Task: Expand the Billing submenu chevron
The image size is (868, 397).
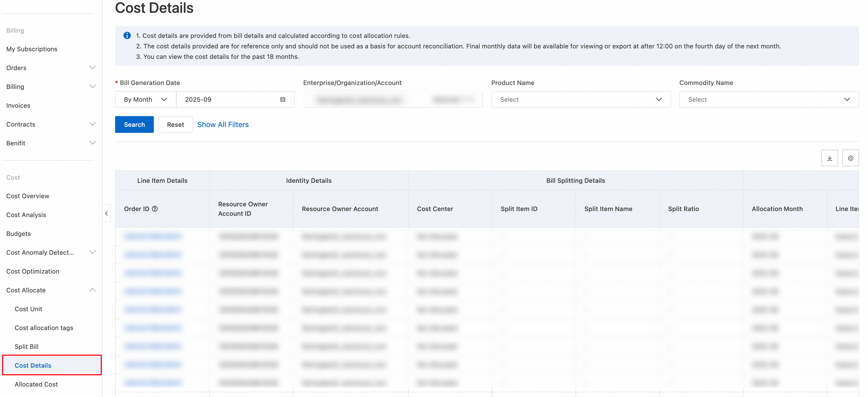Action: (92, 87)
